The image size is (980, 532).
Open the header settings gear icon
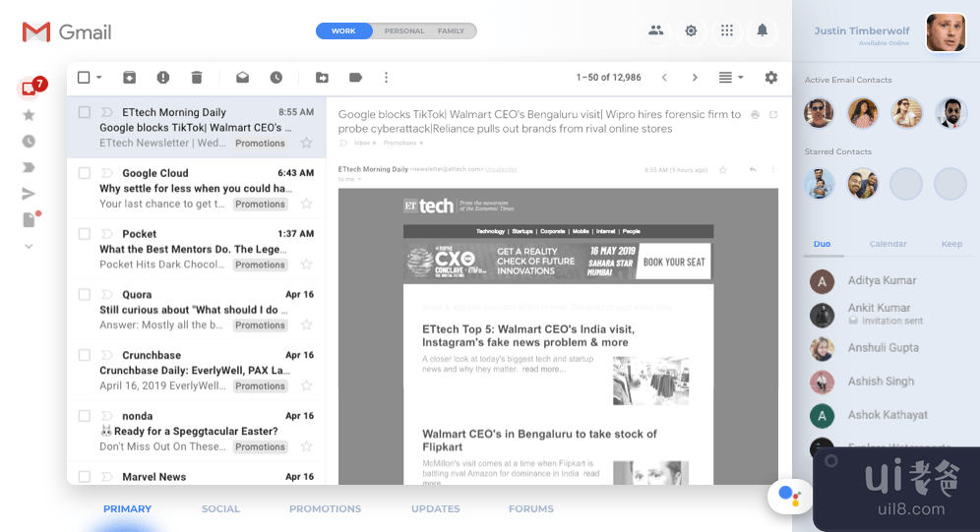click(x=691, y=30)
